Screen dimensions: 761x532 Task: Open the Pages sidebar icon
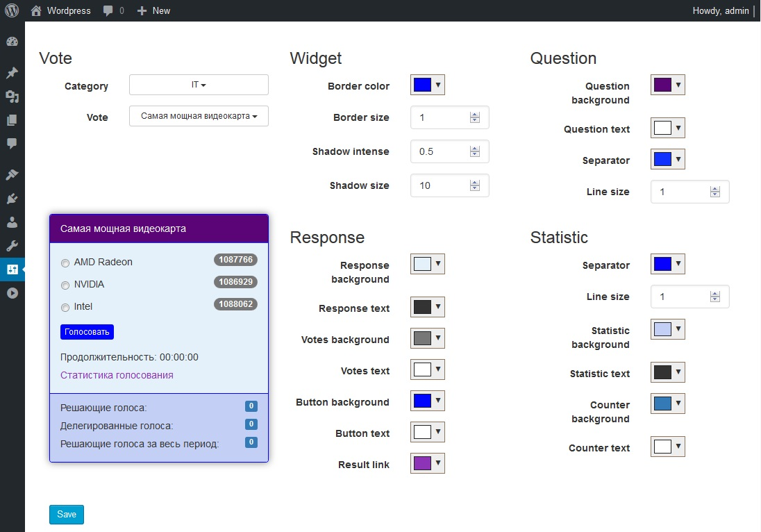coord(12,120)
